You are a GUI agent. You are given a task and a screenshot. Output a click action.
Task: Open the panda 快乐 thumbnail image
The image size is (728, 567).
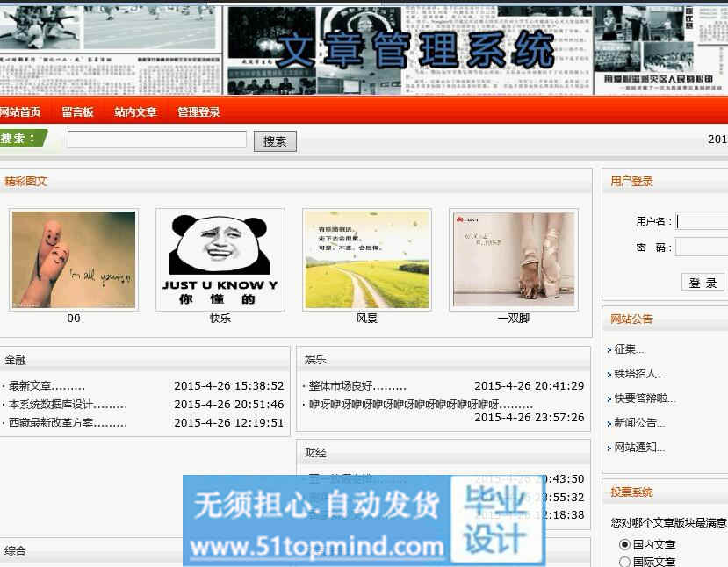click(x=220, y=260)
